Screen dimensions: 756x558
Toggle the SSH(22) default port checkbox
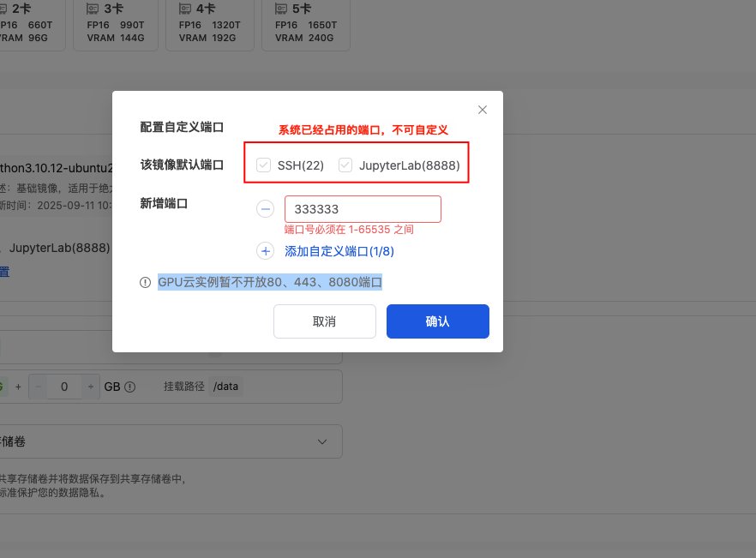pyautogui.click(x=264, y=165)
